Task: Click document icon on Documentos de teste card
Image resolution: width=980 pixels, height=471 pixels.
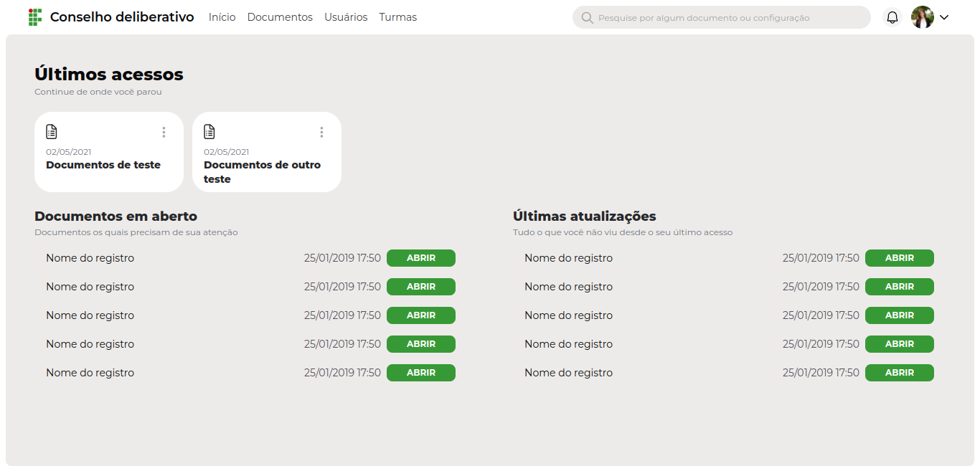Action: [x=52, y=132]
